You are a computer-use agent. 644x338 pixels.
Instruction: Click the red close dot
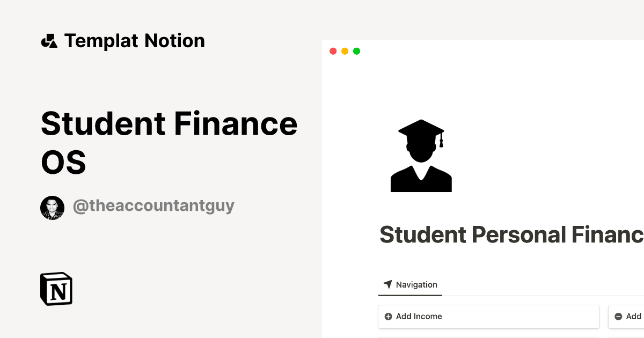click(333, 51)
